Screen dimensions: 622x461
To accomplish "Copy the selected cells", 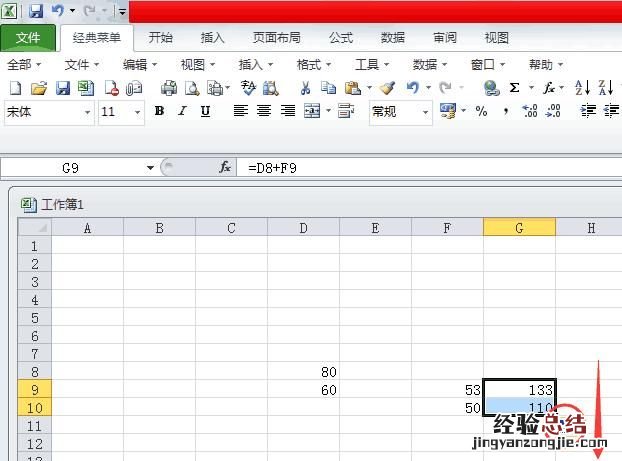I will [328, 88].
